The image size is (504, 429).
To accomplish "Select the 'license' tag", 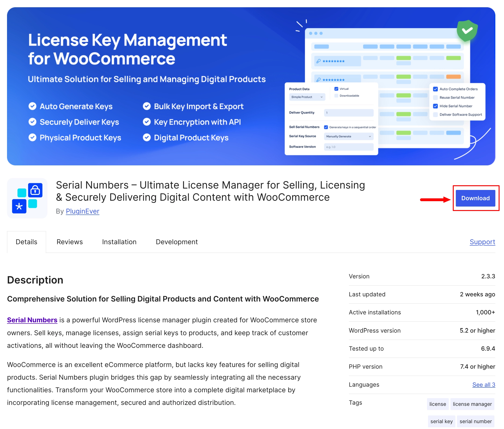I will pos(437,404).
